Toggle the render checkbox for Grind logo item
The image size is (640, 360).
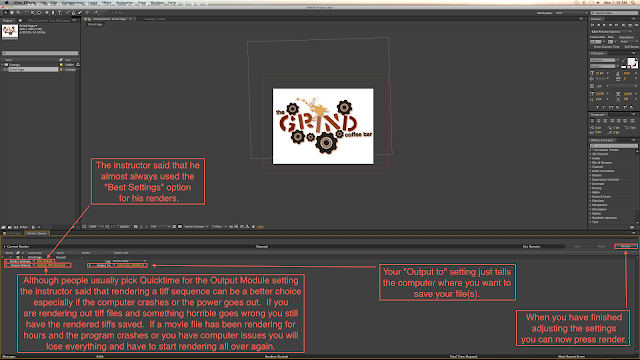[10, 257]
